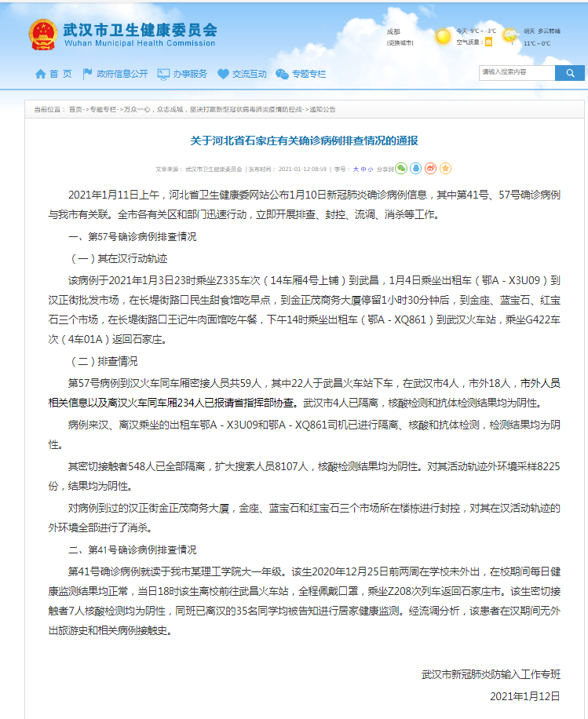Share article to WeChat
The width and height of the screenshot is (588, 719).
click(401, 169)
